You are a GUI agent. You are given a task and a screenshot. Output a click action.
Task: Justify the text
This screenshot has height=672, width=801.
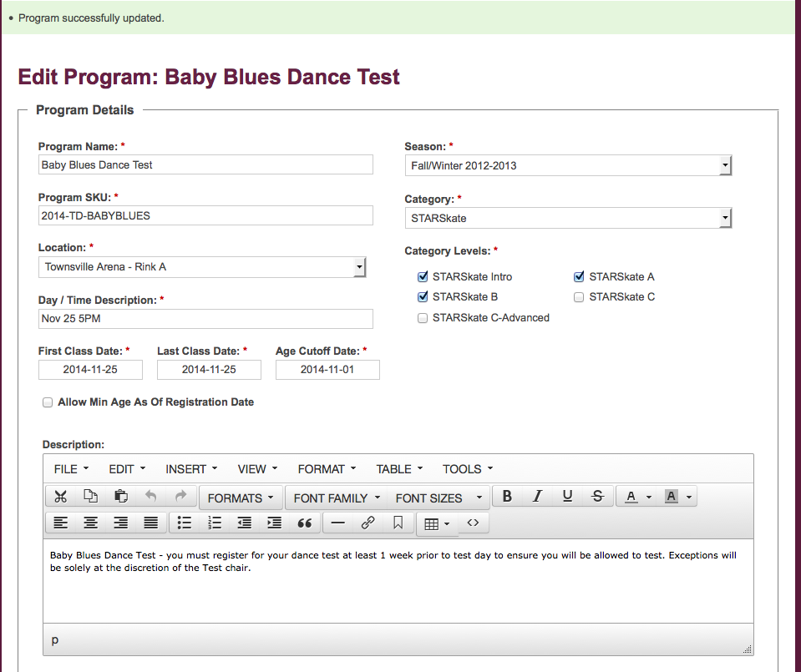(x=150, y=523)
